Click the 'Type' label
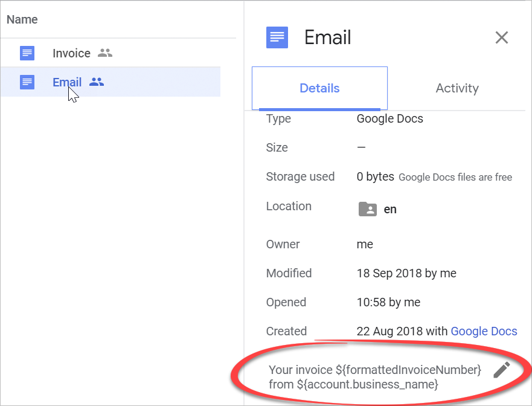 (278, 119)
